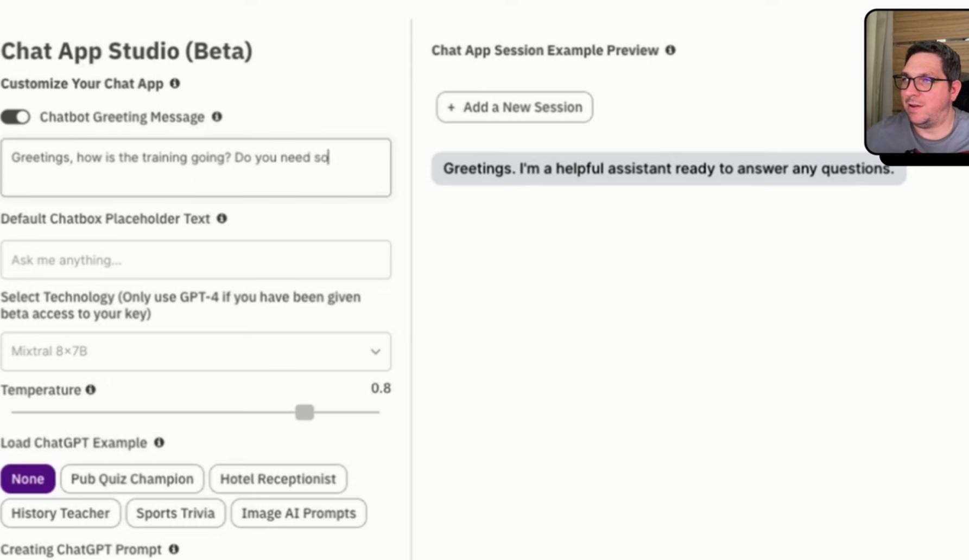969x560 pixels.
Task: Open info tooltip for Default Chatbox Placeholder Text
Action: tap(221, 218)
